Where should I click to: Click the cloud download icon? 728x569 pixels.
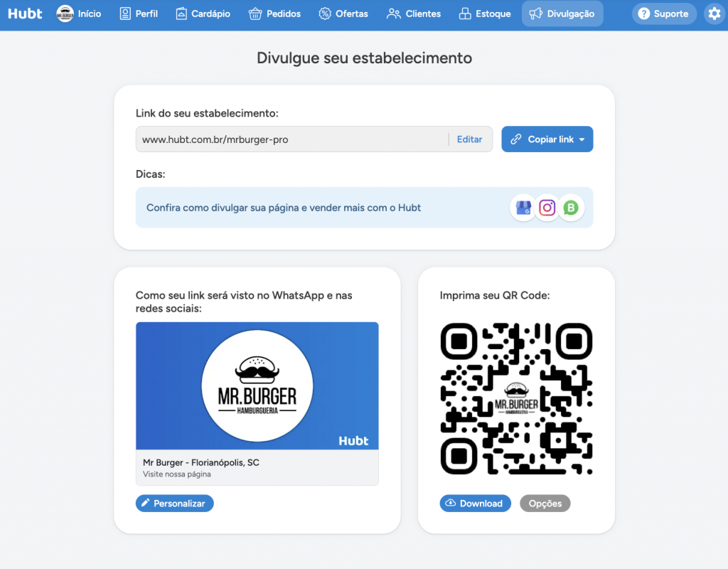(450, 503)
